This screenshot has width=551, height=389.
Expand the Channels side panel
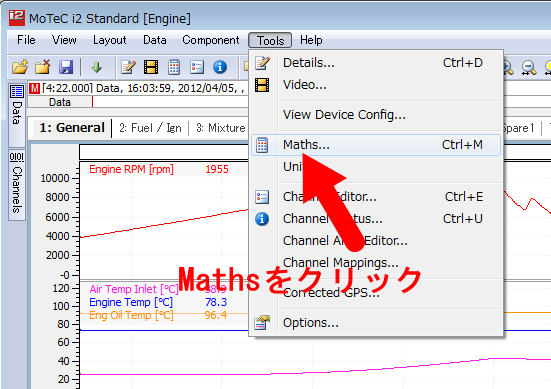pos(17,183)
